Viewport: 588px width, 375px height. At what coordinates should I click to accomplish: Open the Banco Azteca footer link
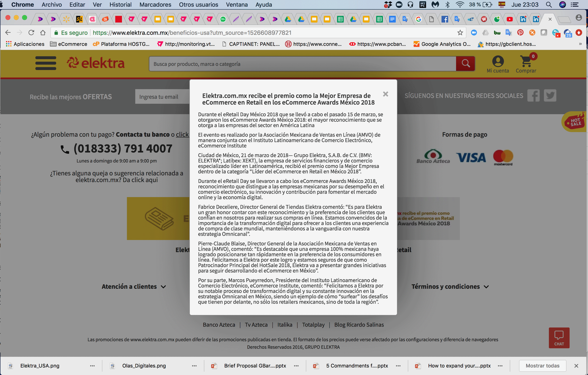(219, 325)
